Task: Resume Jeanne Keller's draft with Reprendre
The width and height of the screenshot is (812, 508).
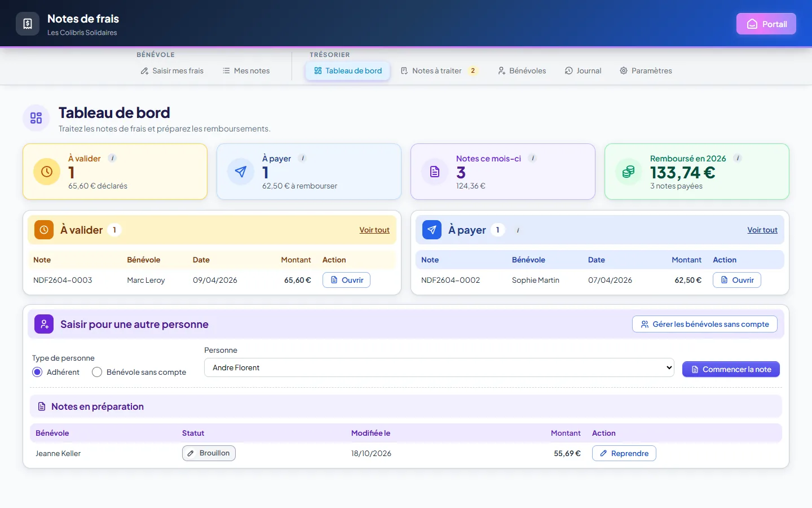Action: coord(624,453)
